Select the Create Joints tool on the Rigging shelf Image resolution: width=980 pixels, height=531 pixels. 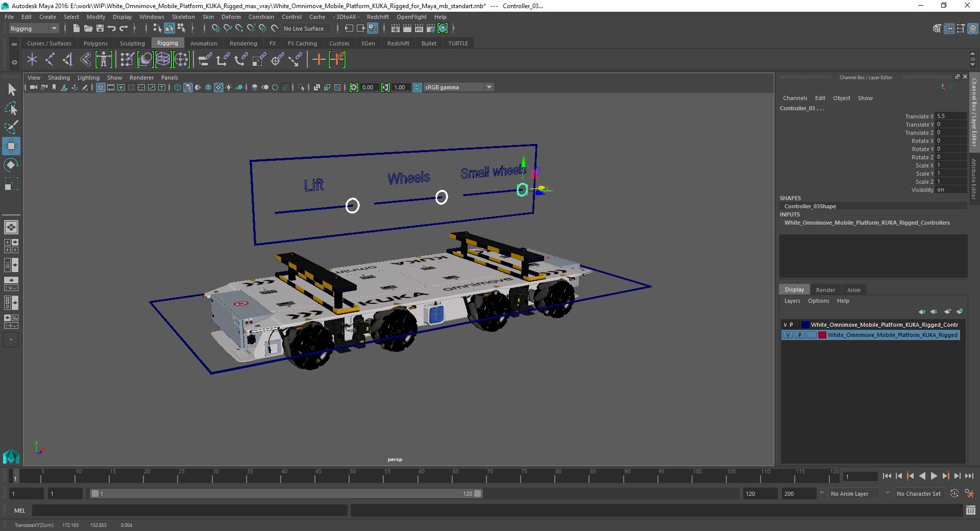(x=50, y=60)
